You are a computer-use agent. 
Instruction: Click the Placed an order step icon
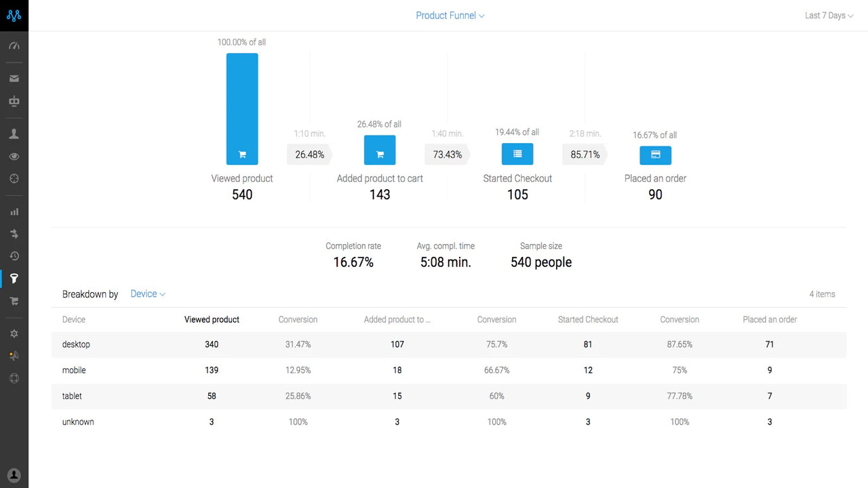[x=655, y=155]
